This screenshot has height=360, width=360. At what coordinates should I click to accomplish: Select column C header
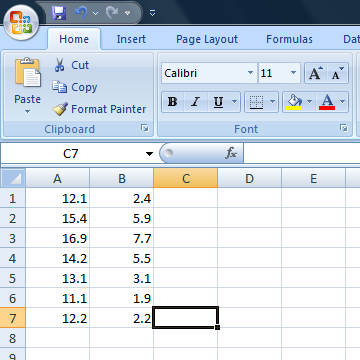186,178
